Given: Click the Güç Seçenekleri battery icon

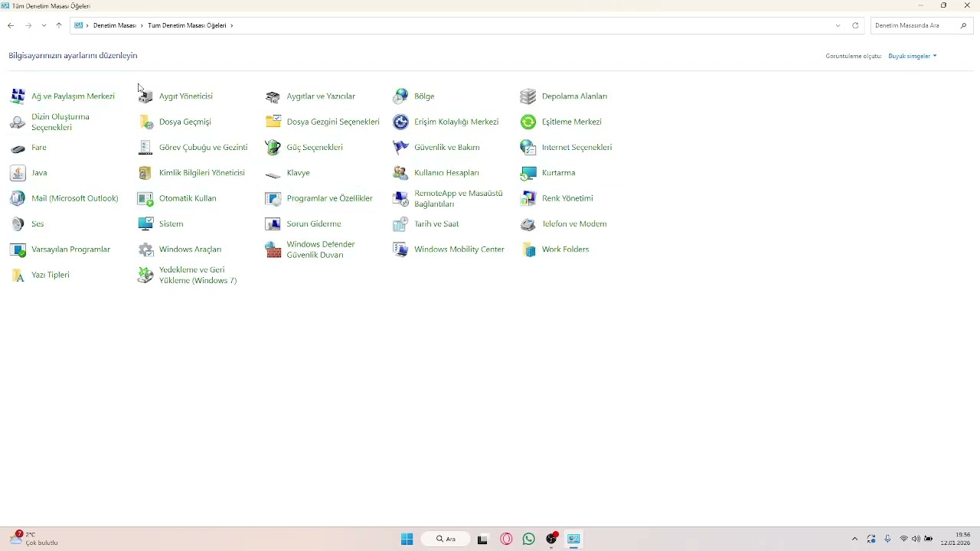Looking at the screenshot, I should tap(273, 148).
